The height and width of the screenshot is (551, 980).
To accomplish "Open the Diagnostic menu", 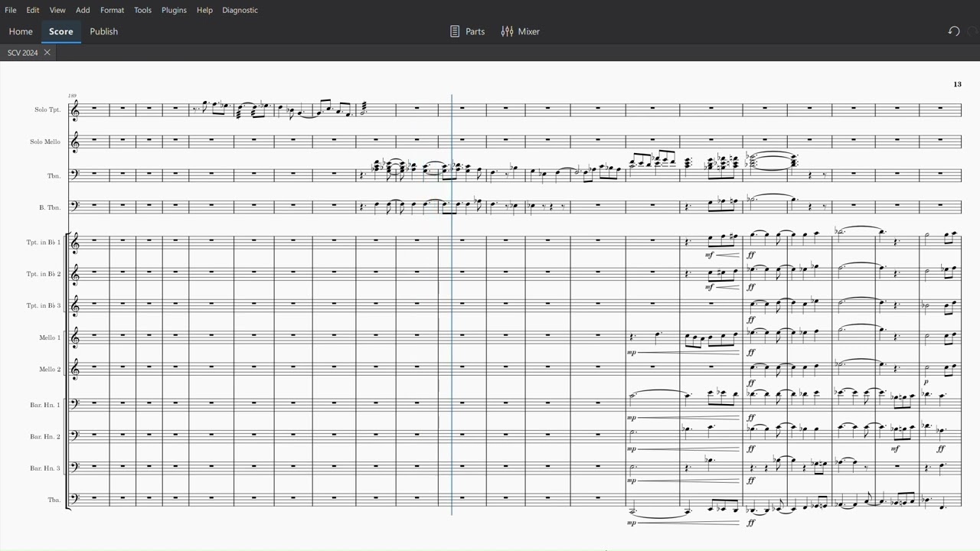I will tap(240, 10).
